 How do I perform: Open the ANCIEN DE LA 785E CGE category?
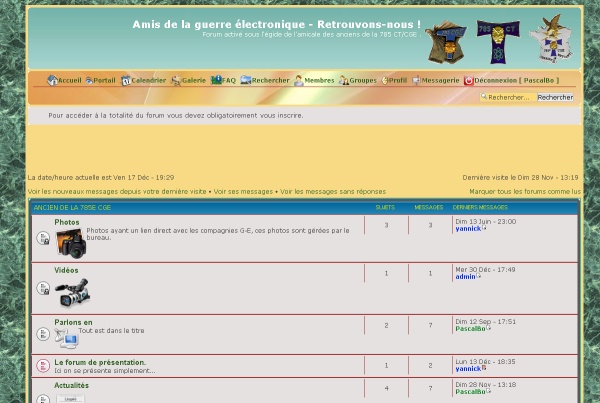pos(72,208)
